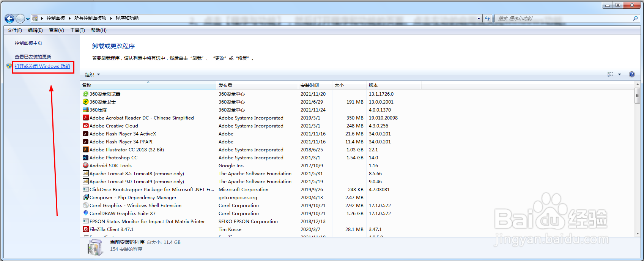This screenshot has width=644, height=261.
Task: Sort by the 安装时间 column header
Action: pyautogui.click(x=316, y=85)
